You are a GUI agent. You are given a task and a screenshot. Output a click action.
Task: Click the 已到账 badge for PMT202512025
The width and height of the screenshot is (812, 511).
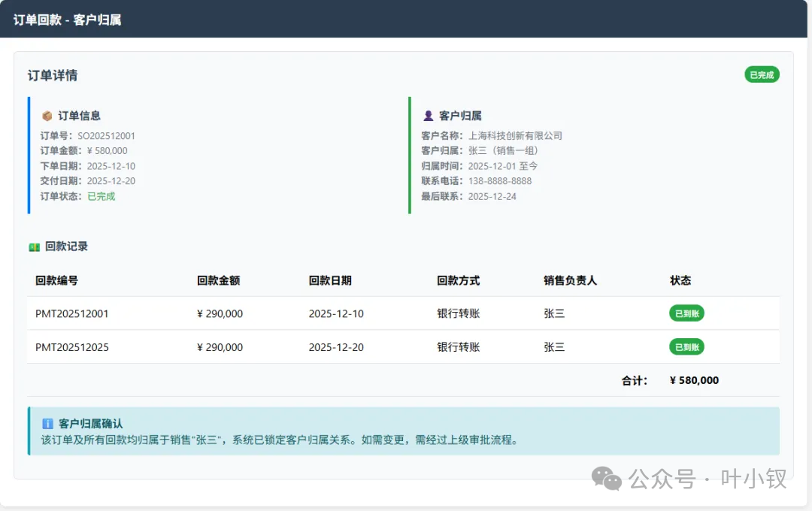click(x=686, y=347)
